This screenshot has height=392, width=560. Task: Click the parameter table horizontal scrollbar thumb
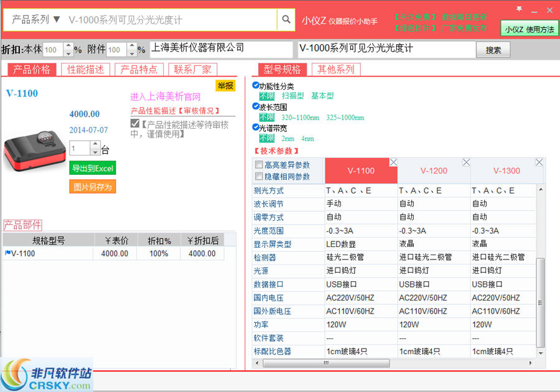(x=326, y=363)
